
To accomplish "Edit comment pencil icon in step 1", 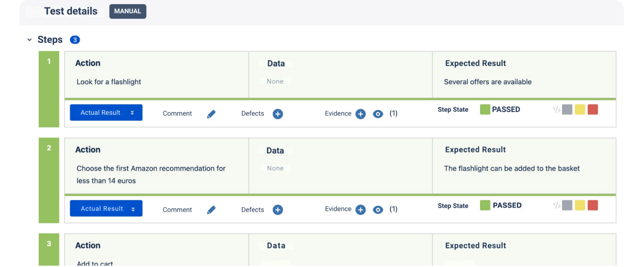I will tap(211, 114).
